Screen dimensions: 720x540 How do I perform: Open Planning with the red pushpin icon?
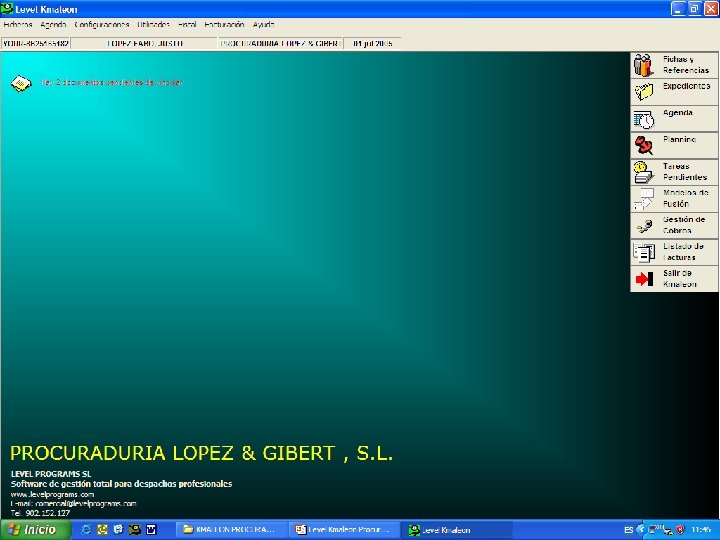(x=674, y=145)
